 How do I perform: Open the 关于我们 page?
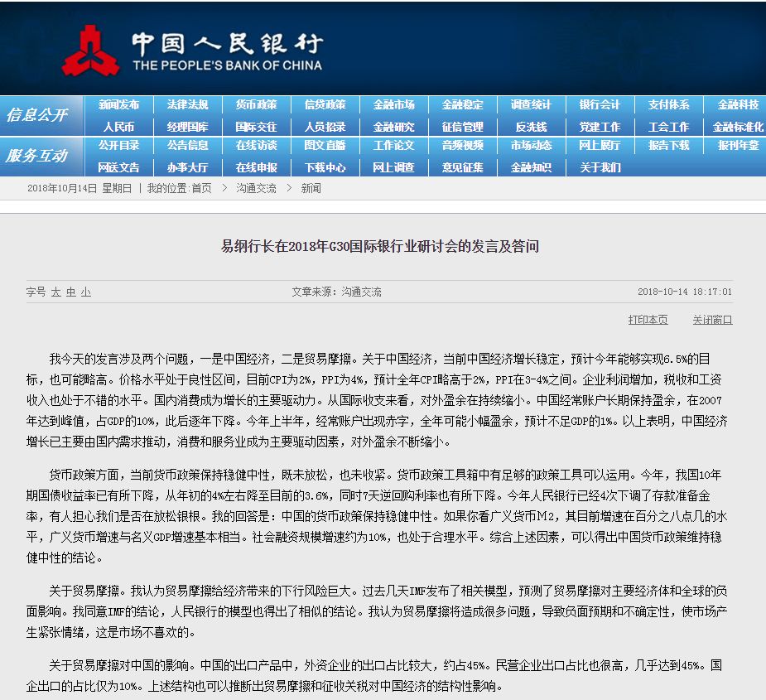point(600,167)
